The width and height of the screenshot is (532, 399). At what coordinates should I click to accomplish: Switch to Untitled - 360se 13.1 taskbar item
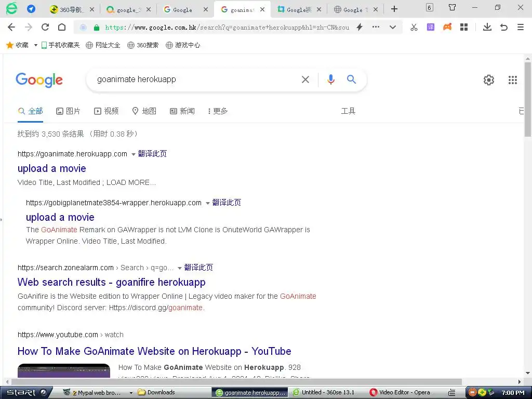325,393
